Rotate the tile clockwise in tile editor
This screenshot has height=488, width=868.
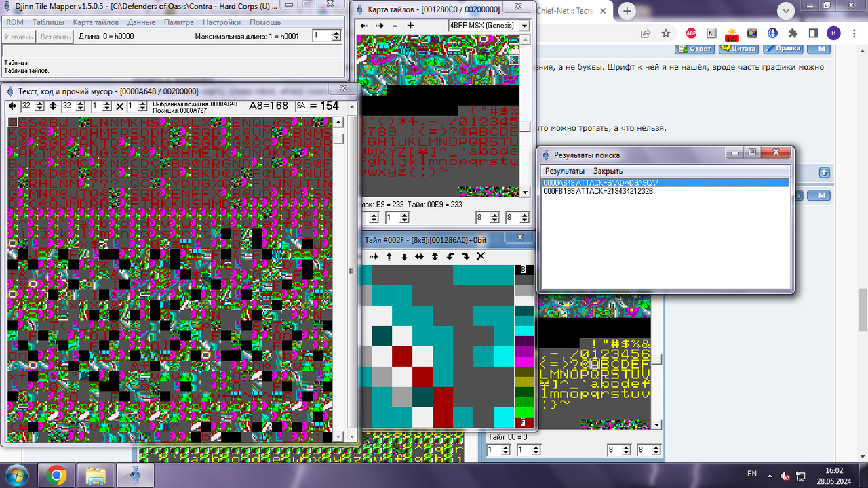tap(465, 257)
